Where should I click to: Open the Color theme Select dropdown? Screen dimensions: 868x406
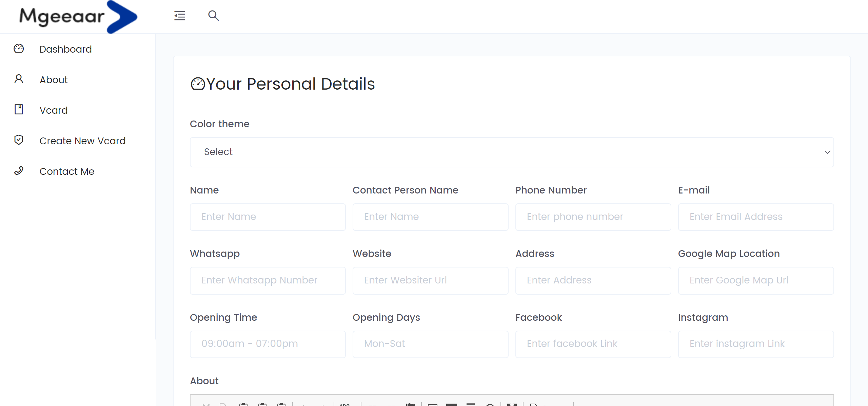[511, 152]
